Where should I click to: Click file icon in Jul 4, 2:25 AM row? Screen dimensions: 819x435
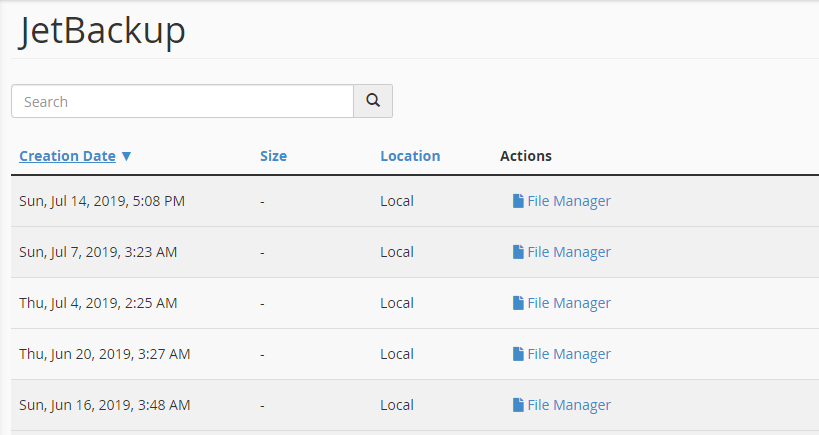coord(518,303)
